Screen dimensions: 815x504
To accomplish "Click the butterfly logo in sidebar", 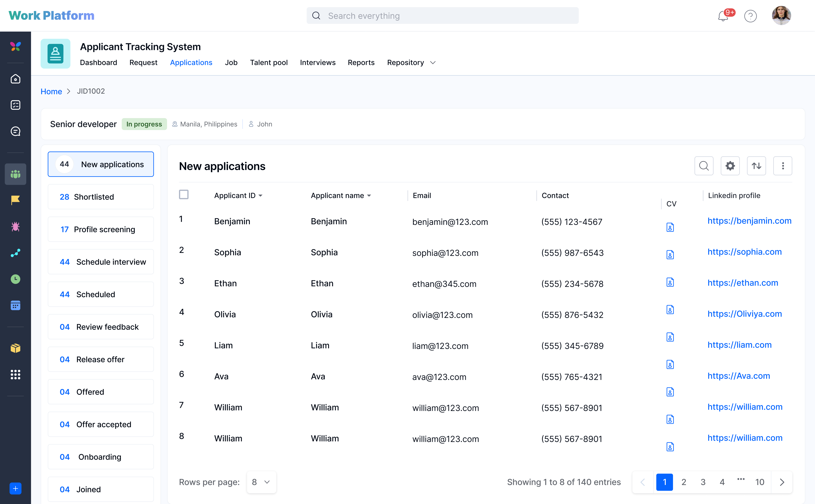I will [15, 46].
